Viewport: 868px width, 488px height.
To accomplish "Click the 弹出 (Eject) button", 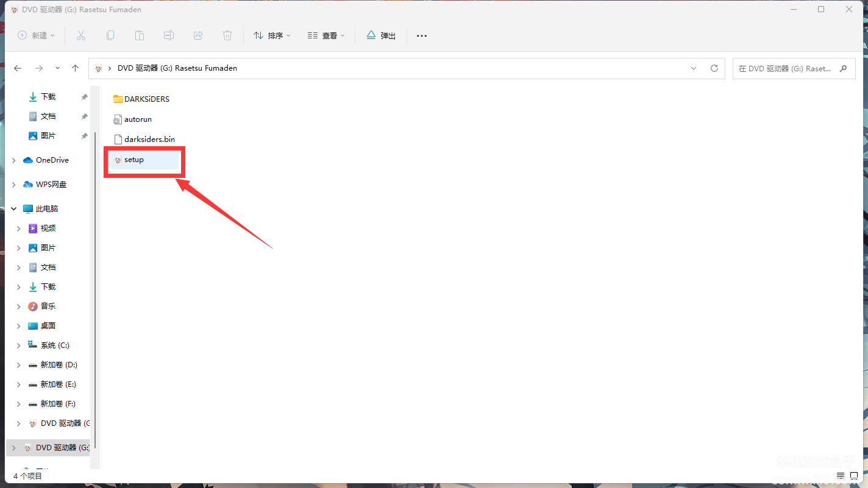I will pos(381,35).
